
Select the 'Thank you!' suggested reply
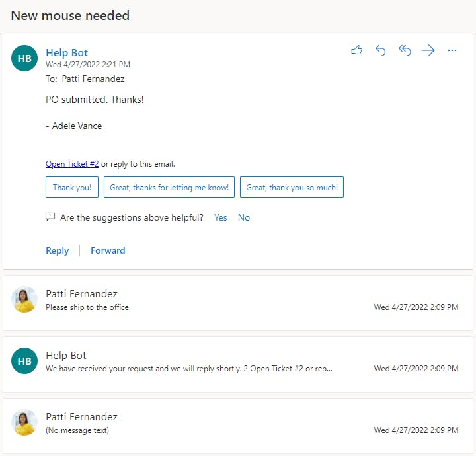click(72, 188)
